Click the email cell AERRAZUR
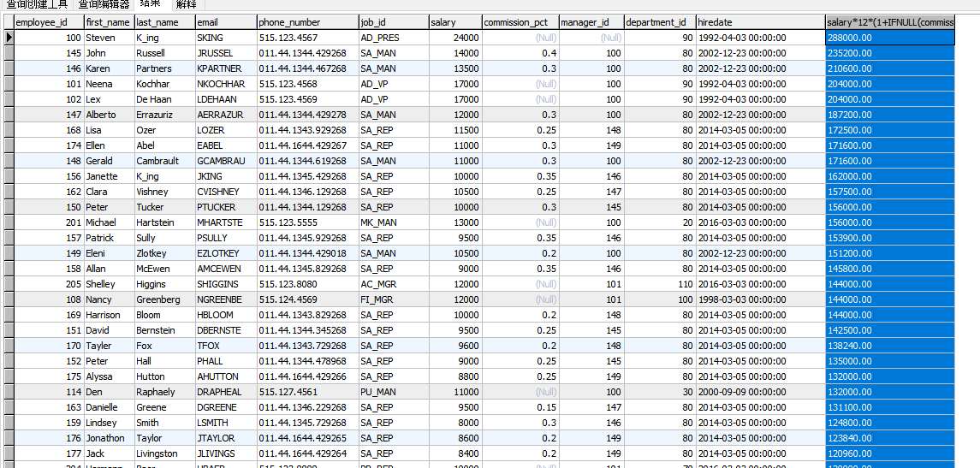 coord(226,115)
